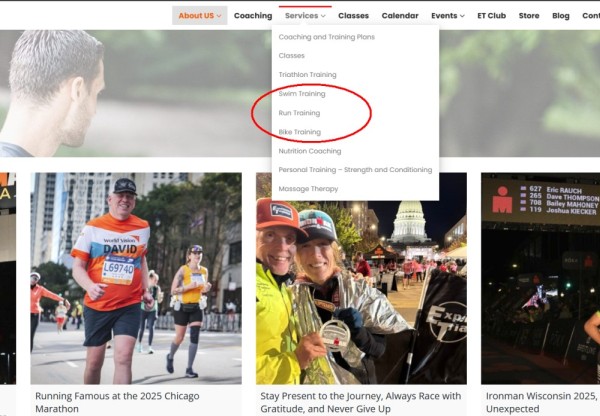This screenshot has height=416, width=600.
Task: Select Nutrition Coaching from the dropdown
Action: (309, 151)
